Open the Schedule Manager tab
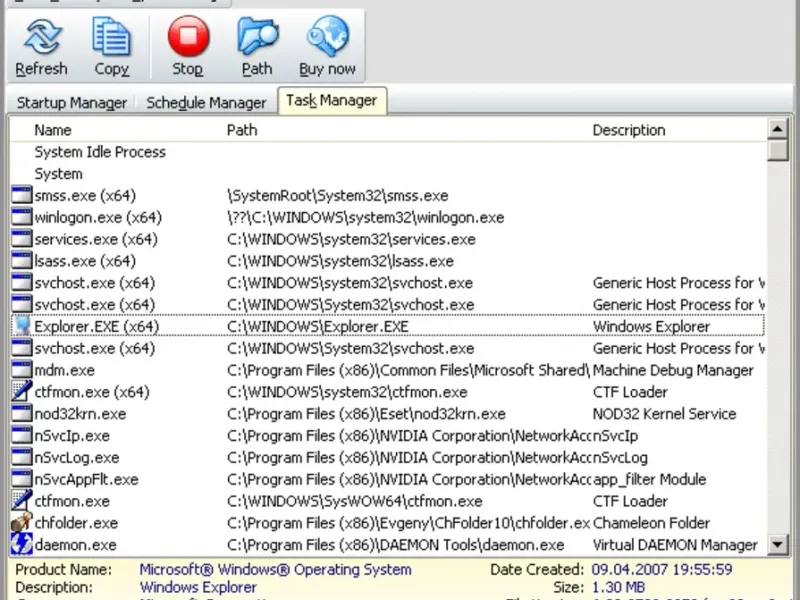 [206, 103]
